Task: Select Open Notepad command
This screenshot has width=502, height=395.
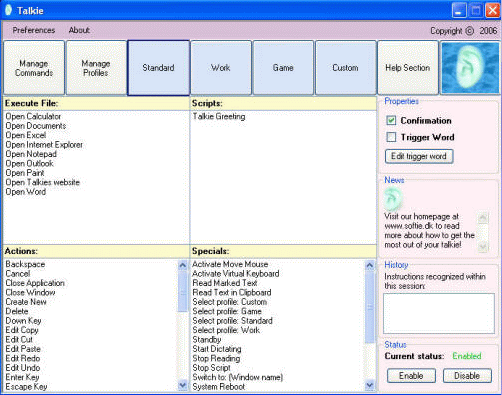Action: tap(31, 154)
